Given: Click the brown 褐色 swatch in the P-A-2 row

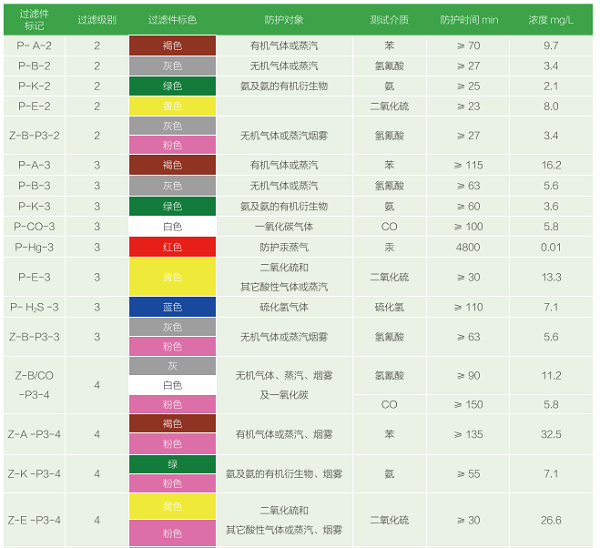Looking at the screenshot, I should (172, 46).
